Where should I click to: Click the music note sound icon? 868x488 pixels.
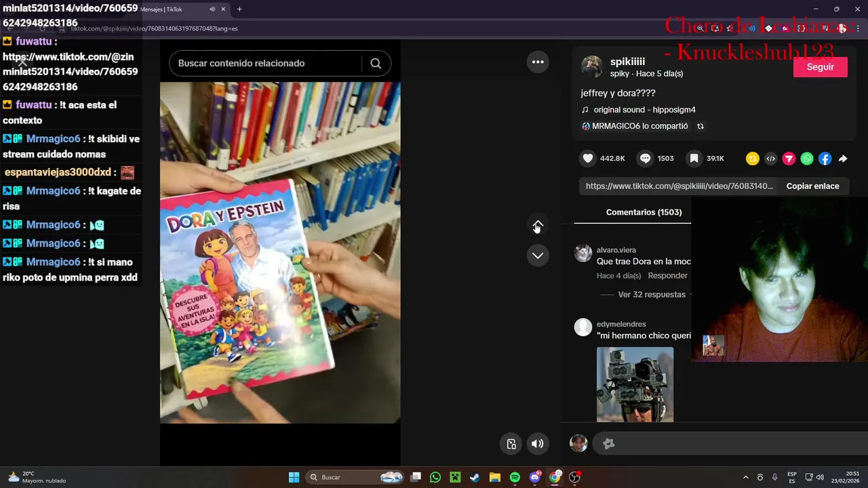click(x=585, y=110)
